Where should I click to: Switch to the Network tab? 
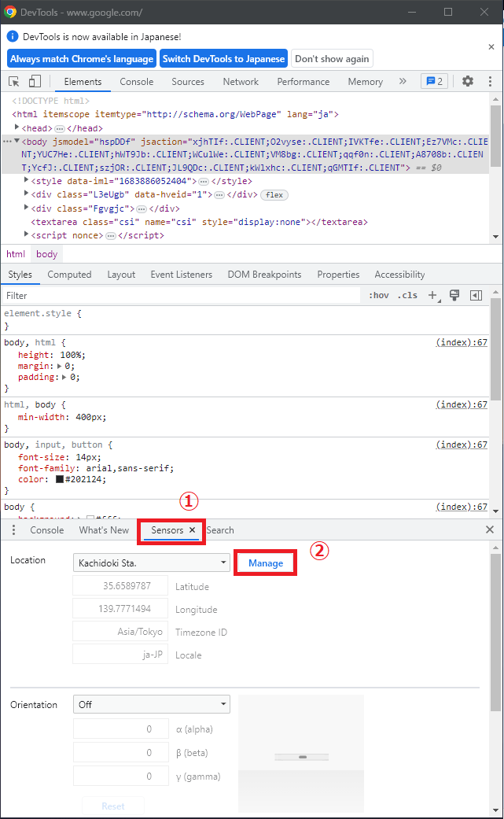241,82
